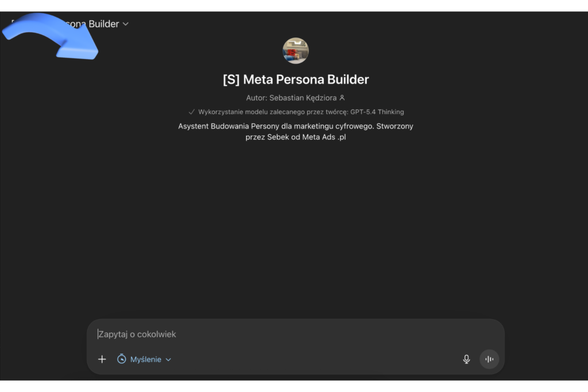Click the author profile person icon
This screenshot has width=588, height=392.
pos(342,98)
